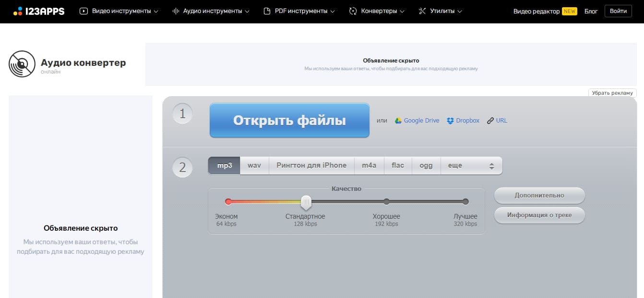Click the Converters rotating arrows icon
The image size is (644, 298).
point(352,11)
